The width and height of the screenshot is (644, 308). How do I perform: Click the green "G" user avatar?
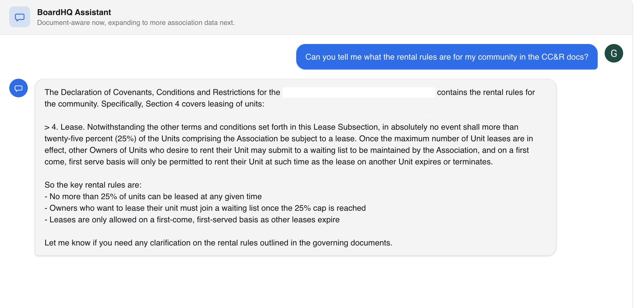(614, 53)
